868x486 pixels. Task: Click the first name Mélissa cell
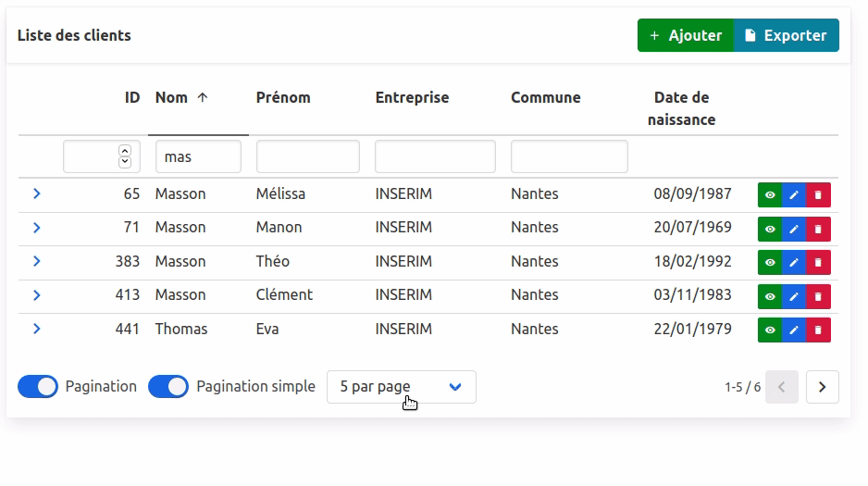point(280,193)
